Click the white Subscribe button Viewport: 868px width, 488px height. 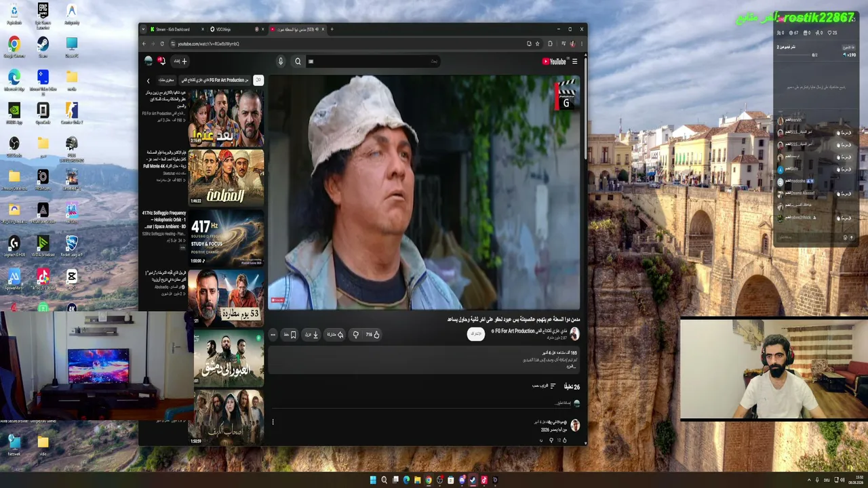[x=476, y=334]
